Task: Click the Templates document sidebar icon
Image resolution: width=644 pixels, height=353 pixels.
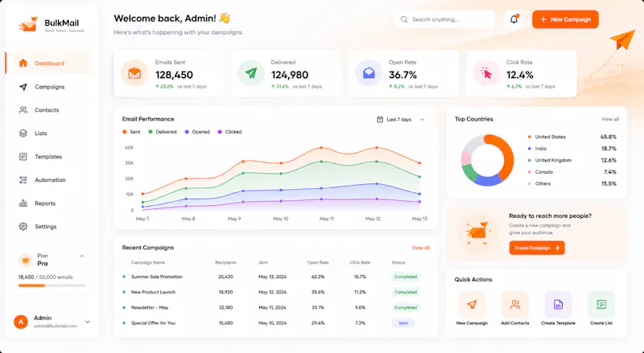Action: tap(23, 156)
